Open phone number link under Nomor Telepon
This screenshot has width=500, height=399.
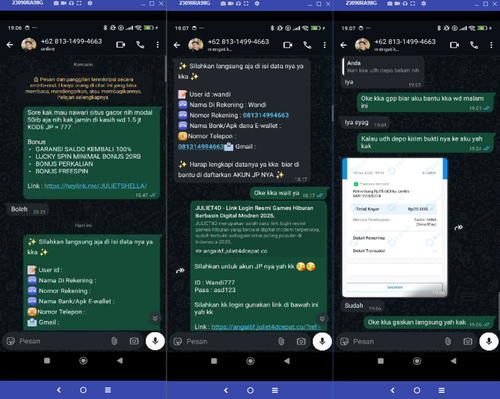(x=201, y=147)
